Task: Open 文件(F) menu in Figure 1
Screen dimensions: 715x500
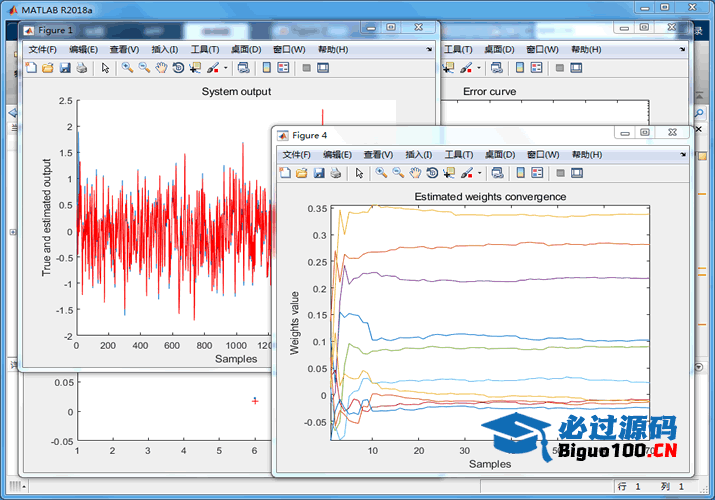Action: click(43, 49)
